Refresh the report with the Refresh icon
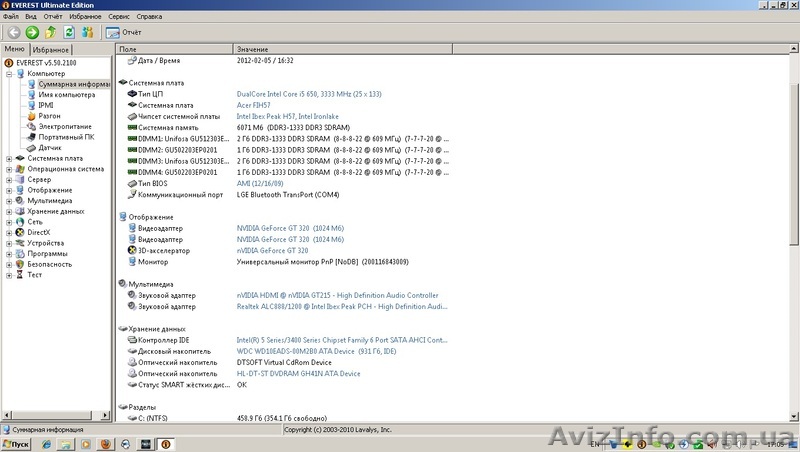800x452 pixels. tap(69, 33)
